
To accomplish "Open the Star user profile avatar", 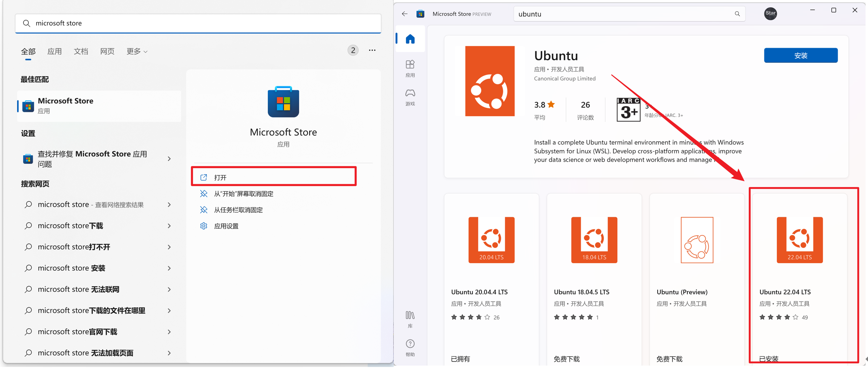I will (770, 13).
